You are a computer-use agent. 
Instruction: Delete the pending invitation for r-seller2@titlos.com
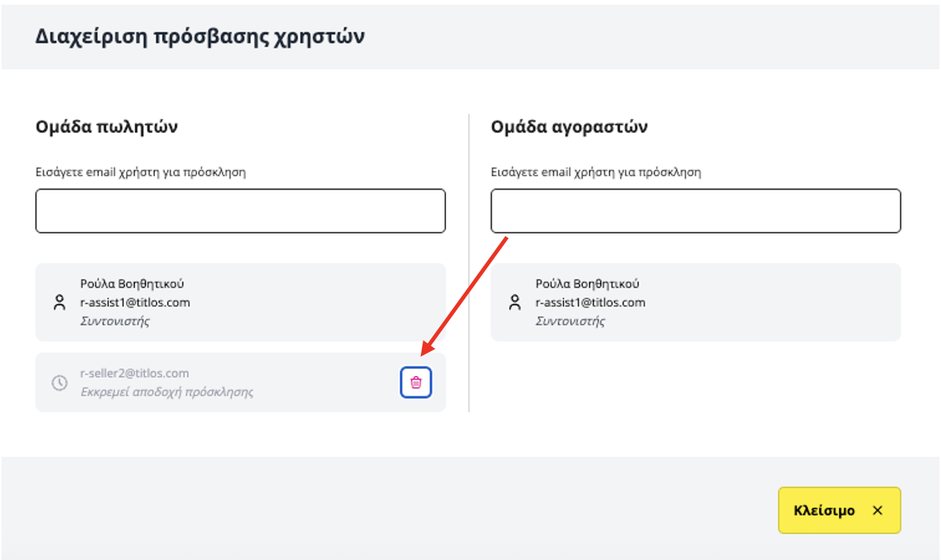click(415, 382)
